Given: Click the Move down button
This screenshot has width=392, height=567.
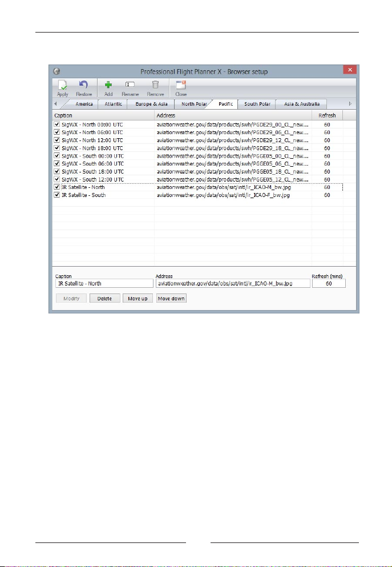Looking at the screenshot, I should (171, 298).
